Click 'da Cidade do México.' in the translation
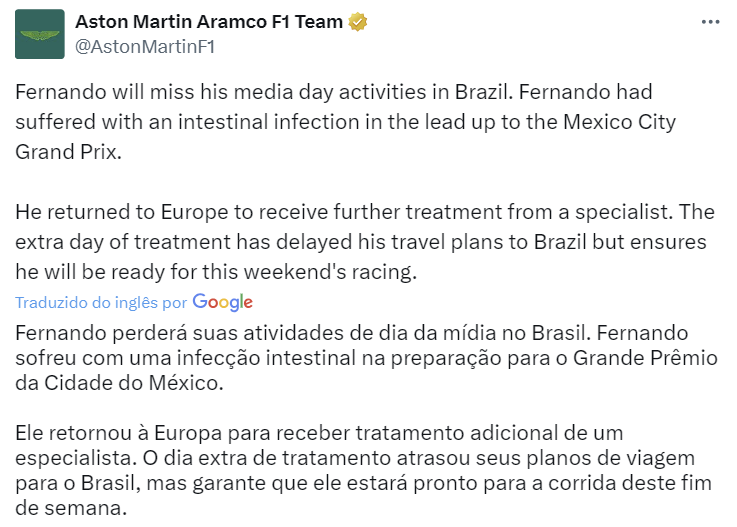737x527 pixels. 119,383
